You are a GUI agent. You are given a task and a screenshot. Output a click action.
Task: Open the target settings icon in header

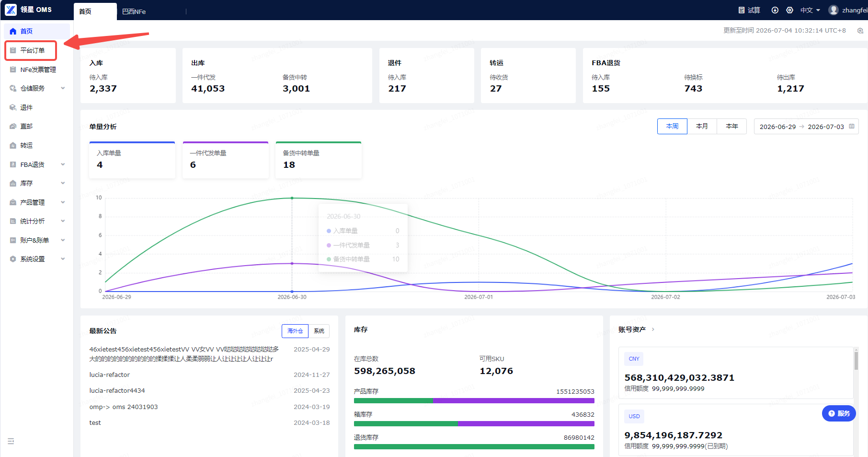pos(790,10)
